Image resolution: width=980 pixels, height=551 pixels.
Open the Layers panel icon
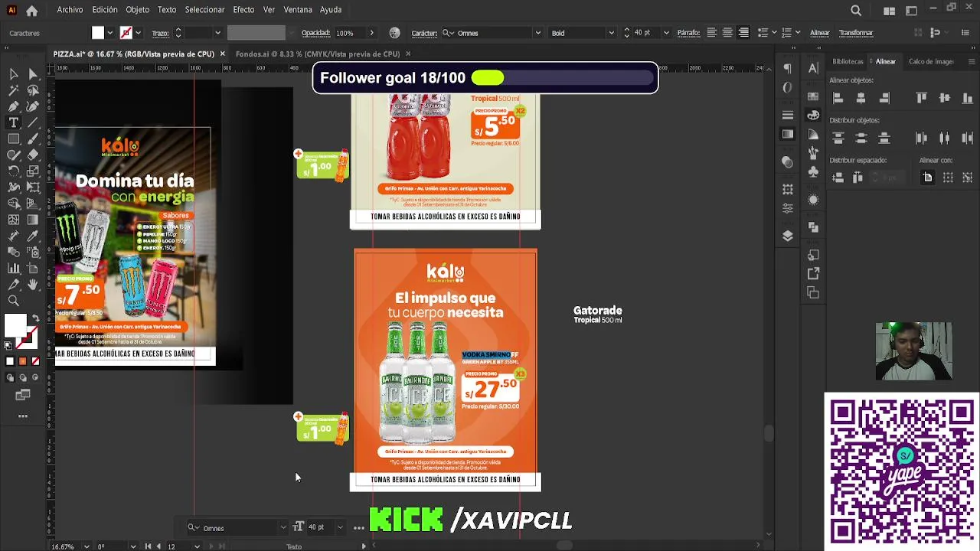coord(788,236)
